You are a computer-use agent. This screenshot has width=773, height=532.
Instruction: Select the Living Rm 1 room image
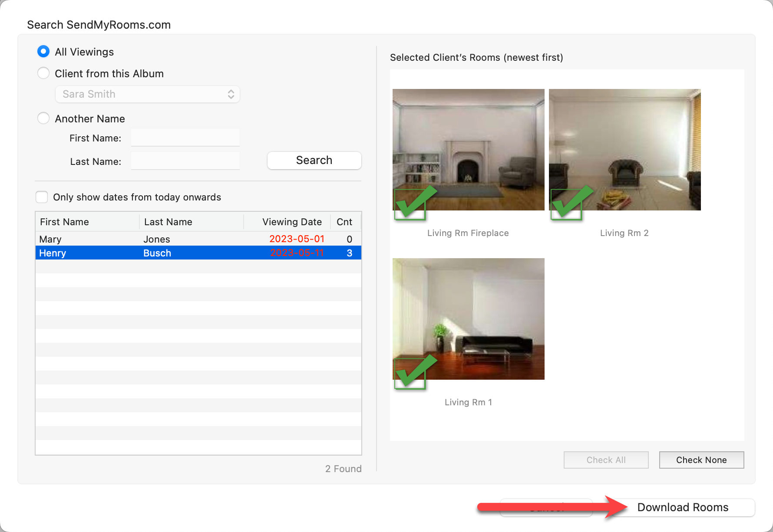point(468,312)
